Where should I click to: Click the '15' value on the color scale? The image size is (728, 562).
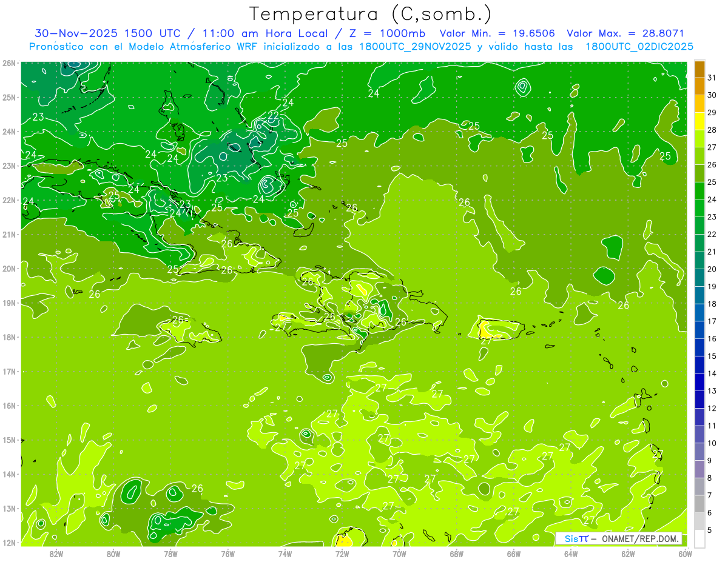pyautogui.click(x=712, y=356)
